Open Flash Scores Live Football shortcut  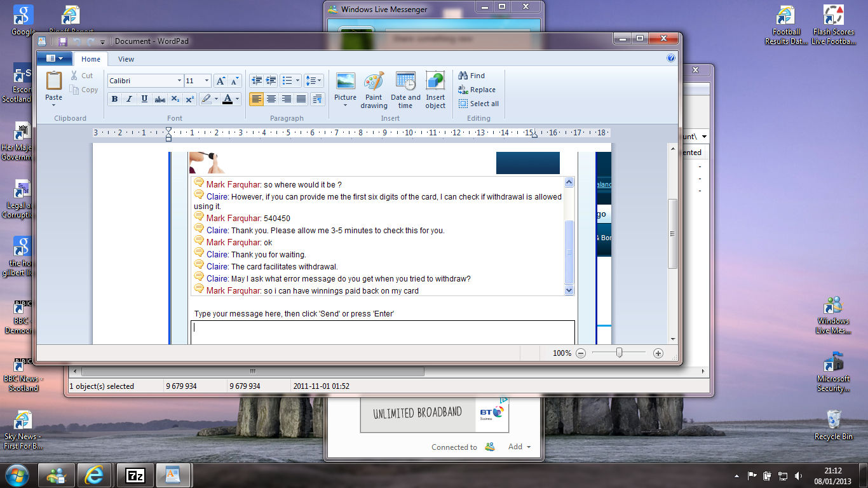coord(833,25)
